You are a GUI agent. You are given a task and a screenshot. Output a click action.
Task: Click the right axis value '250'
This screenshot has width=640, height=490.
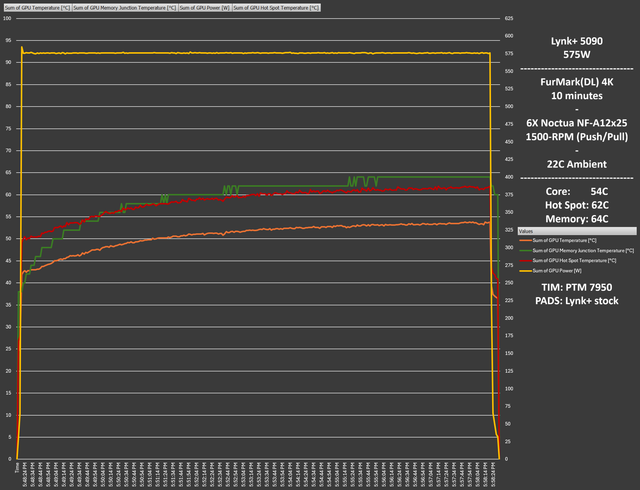click(509, 283)
